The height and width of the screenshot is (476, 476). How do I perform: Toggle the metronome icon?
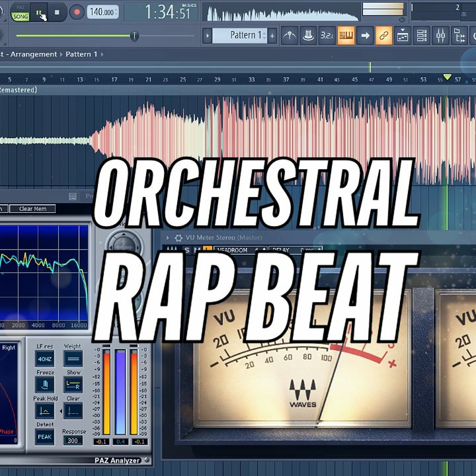click(289, 36)
